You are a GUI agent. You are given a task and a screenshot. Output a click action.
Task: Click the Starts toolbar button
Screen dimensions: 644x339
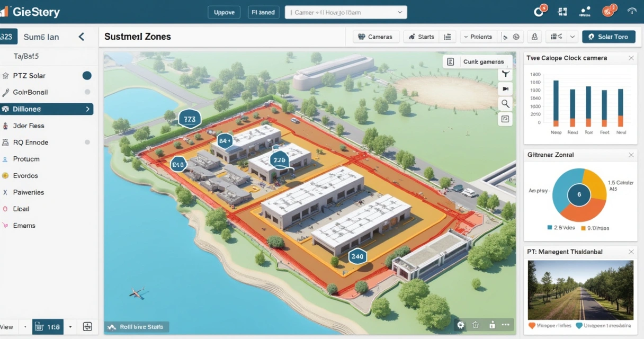(422, 37)
